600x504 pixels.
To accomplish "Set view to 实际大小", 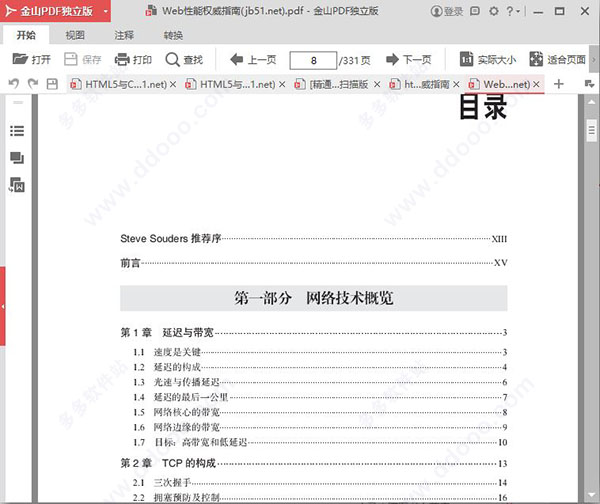I will pos(488,59).
